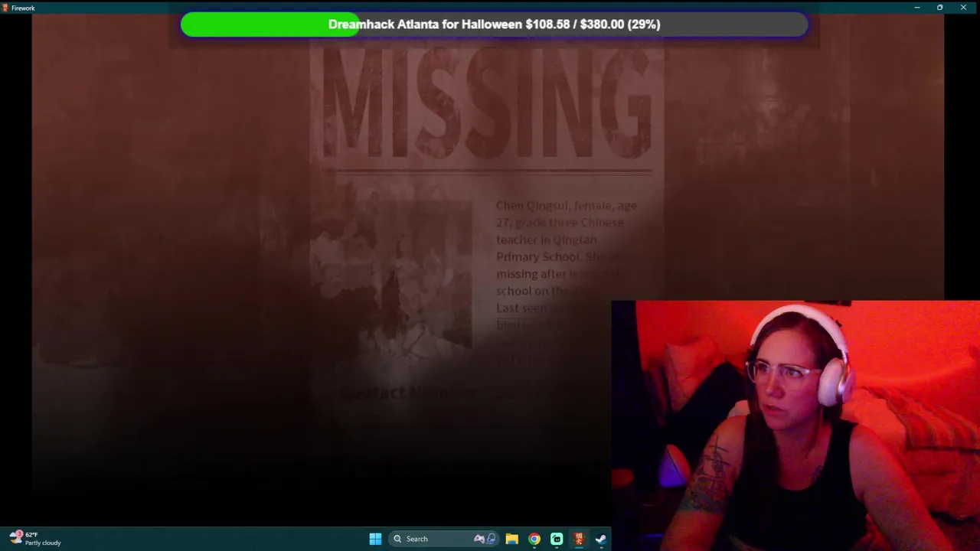This screenshot has height=551, width=980.
Task: Click the Firework window title icon
Action: coord(6,8)
